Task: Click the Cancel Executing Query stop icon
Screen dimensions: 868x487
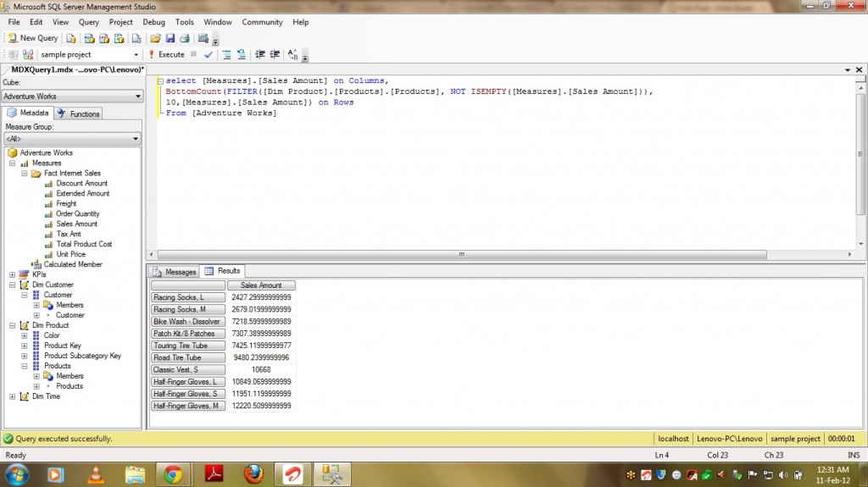Action: pos(193,54)
